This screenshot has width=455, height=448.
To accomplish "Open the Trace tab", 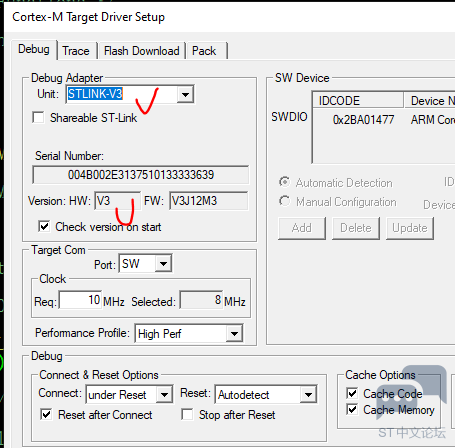I will (x=76, y=51).
